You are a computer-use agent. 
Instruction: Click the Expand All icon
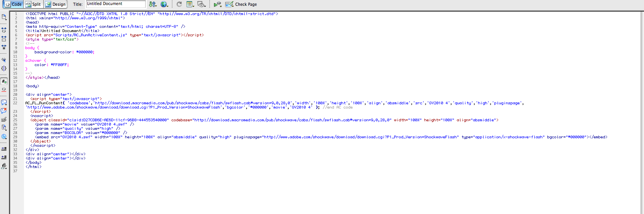coord(4,47)
